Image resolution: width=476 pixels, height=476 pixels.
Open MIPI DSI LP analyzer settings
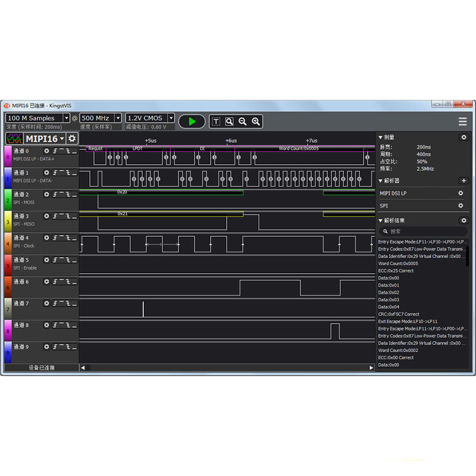pyautogui.click(x=461, y=193)
